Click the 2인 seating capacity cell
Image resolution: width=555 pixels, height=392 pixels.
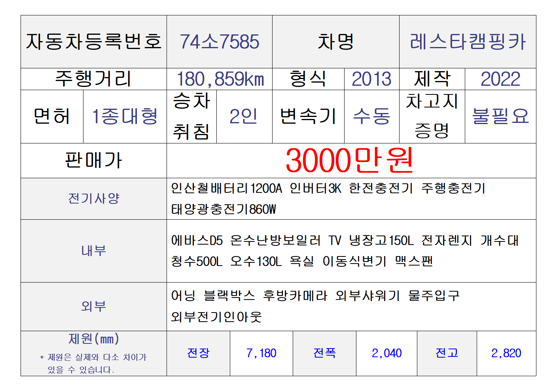[x=244, y=117]
